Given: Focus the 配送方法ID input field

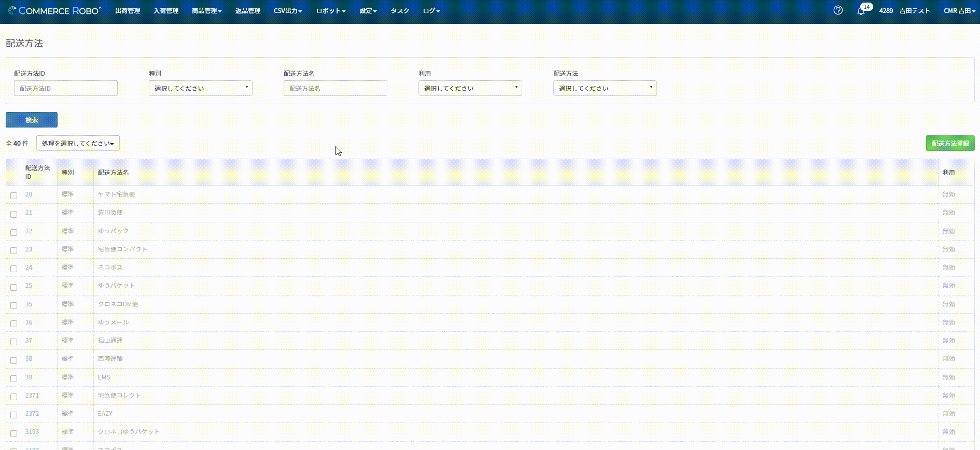Looking at the screenshot, I should pos(66,88).
